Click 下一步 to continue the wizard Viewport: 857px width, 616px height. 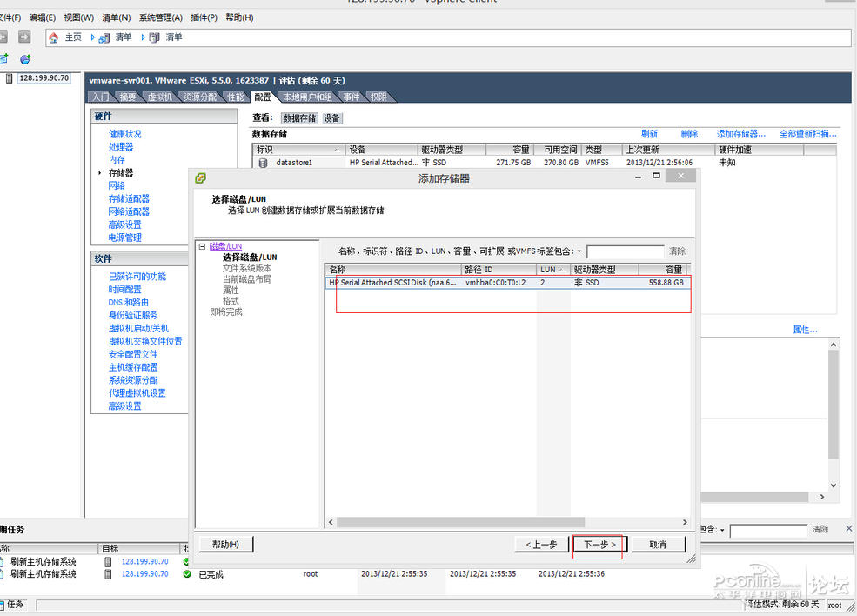coord(599,545)
